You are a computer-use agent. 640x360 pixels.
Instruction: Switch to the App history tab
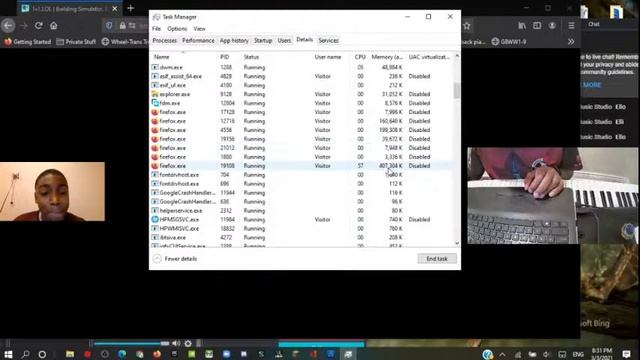pos(234,40)
